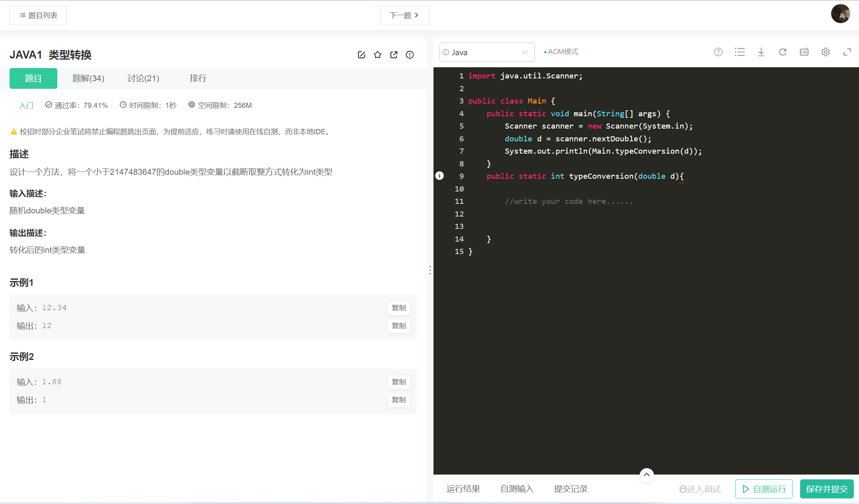
Task: Open the 提交记录 tab
Action: (571, 489)
